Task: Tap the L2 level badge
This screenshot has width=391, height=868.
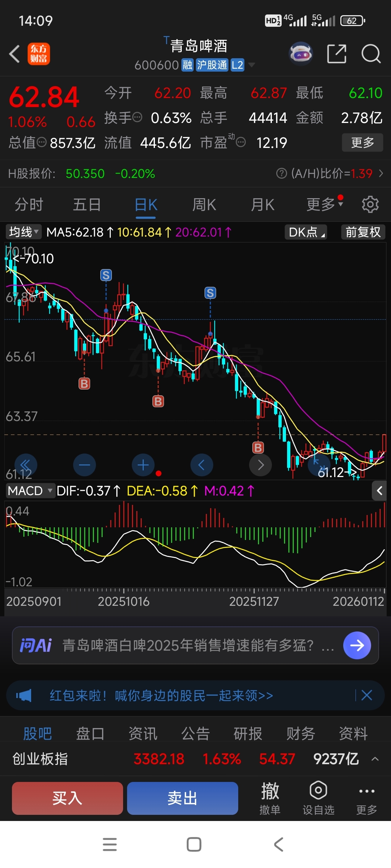Action: click(x=237, y=65)
